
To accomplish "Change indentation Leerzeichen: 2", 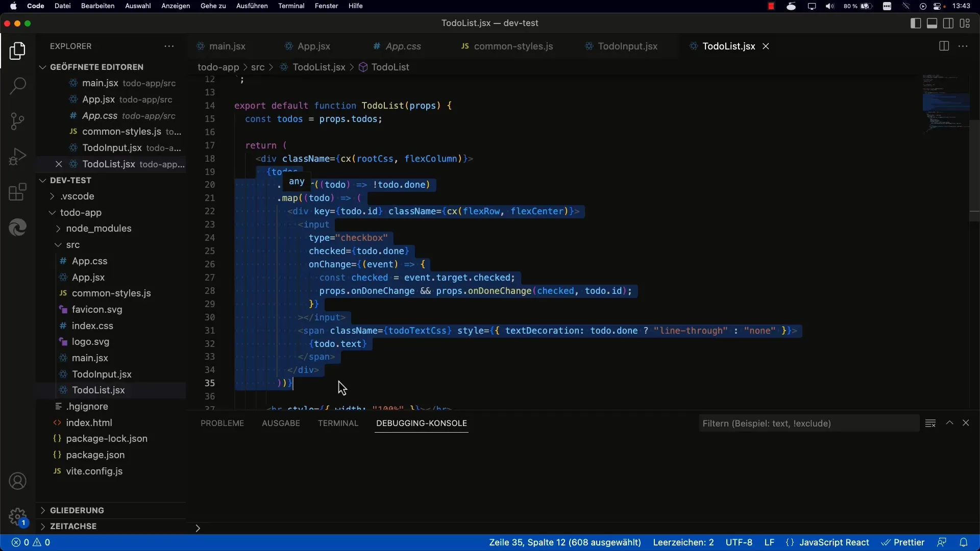I will tap(683, 542).
